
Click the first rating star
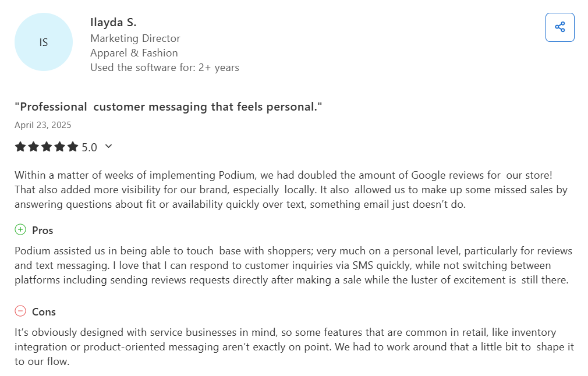(x=20, y=147)
